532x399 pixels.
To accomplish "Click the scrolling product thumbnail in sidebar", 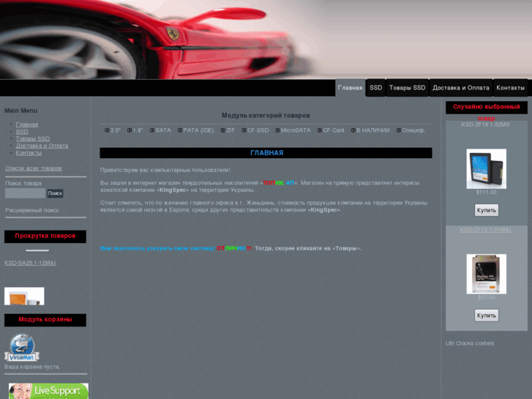I will 24,296.
